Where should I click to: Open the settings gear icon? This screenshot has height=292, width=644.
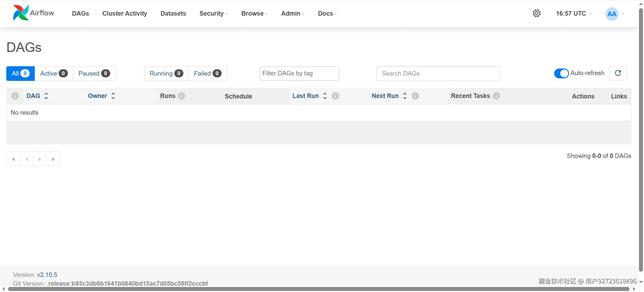537,13
